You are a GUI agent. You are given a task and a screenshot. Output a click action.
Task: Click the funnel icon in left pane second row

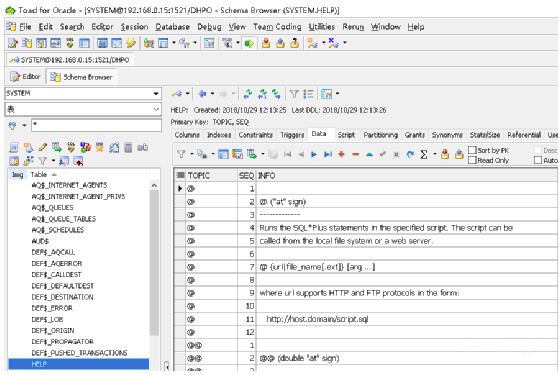[x=42, y=161]
